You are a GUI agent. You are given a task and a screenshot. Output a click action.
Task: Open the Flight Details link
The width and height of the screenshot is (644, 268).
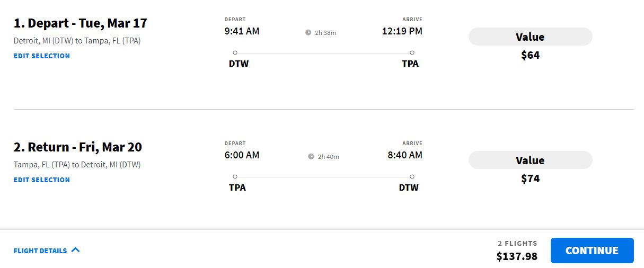pos(40,251)
